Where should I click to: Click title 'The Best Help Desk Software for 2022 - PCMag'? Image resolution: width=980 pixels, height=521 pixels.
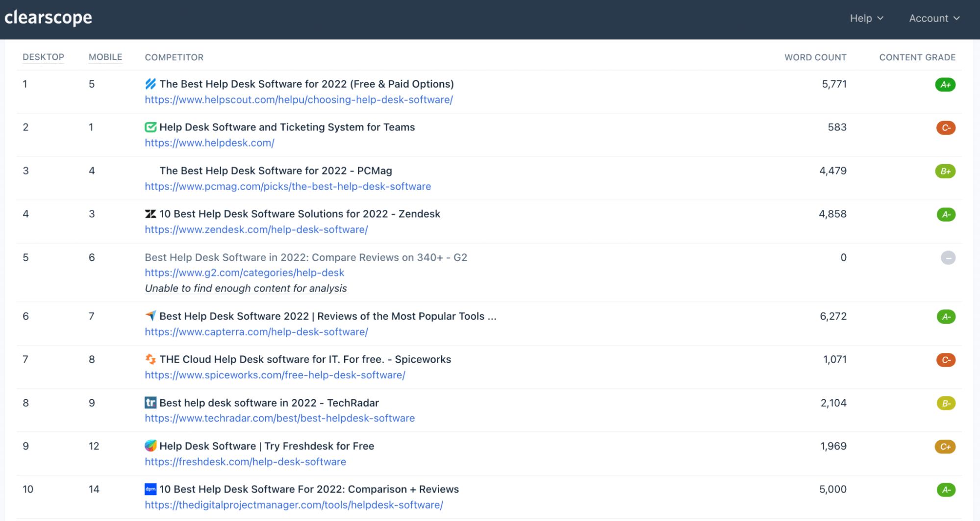pos(276,171)
